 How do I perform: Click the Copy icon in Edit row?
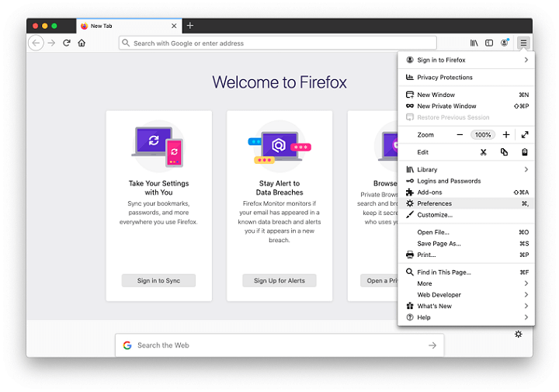tap(504, 152)
